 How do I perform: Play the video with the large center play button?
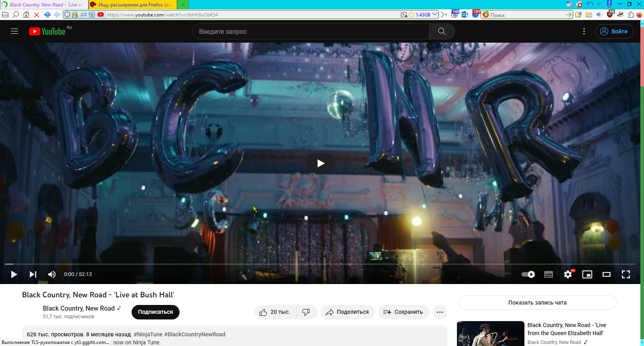(320, 163)
